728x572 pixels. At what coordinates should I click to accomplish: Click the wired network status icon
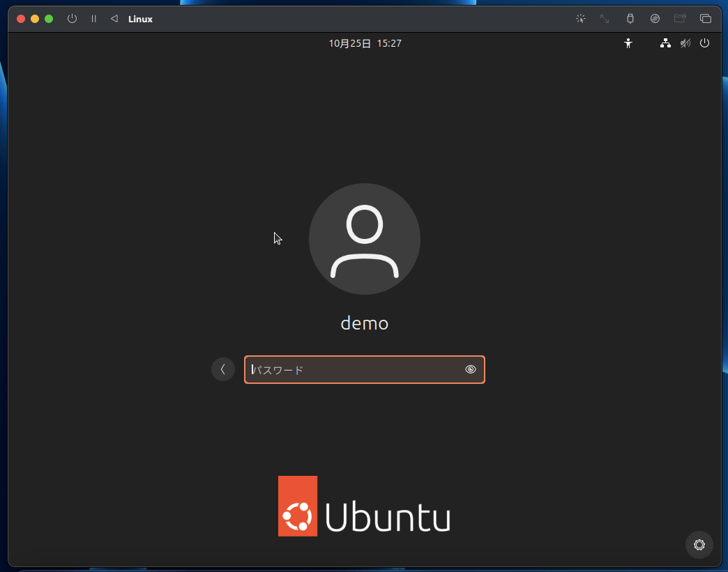point(665,43)
